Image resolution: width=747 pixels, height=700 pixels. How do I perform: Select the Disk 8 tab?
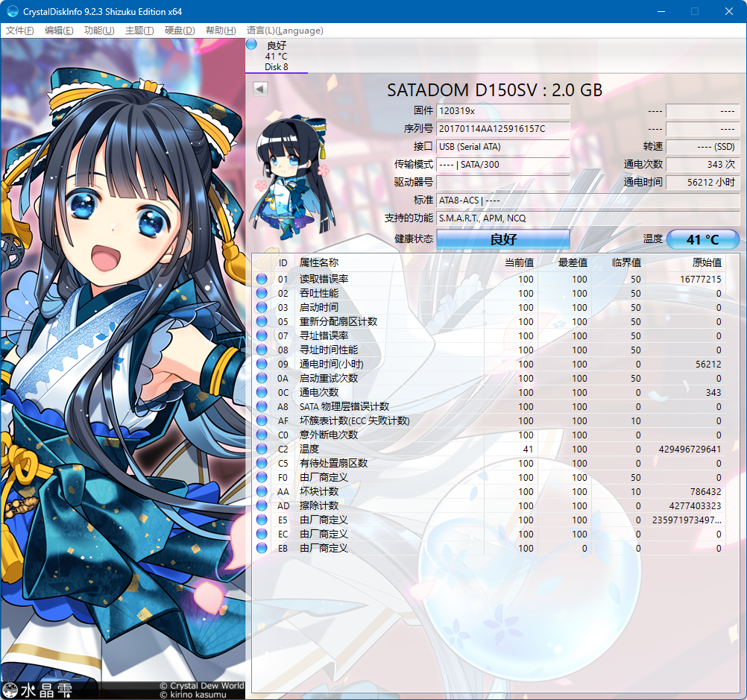pyautogui.click(x=277, y=56)
